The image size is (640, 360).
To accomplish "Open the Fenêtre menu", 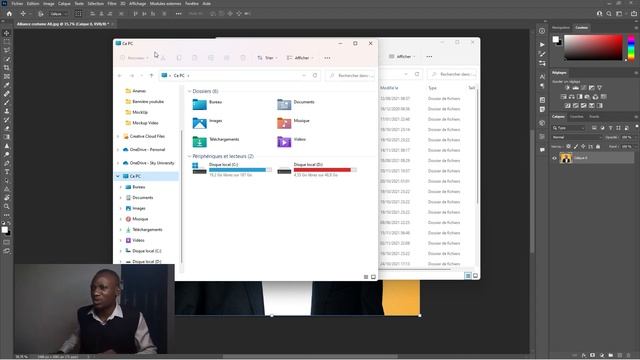I will (x=191, y=3).
